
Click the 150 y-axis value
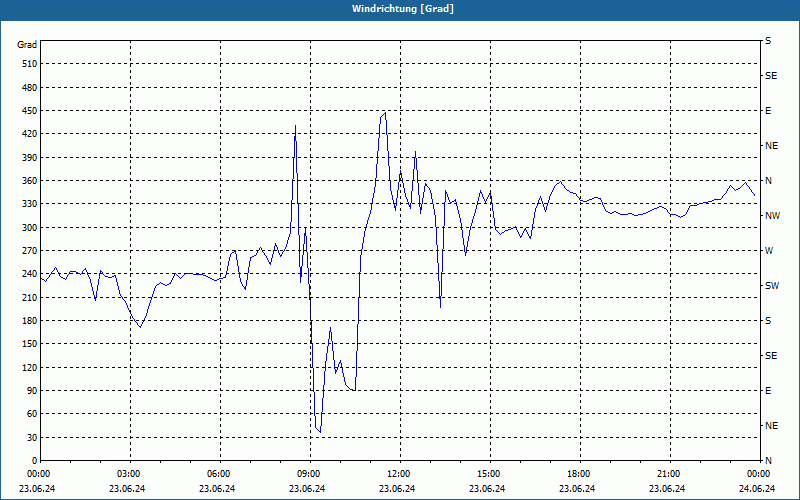coord(30,344)
